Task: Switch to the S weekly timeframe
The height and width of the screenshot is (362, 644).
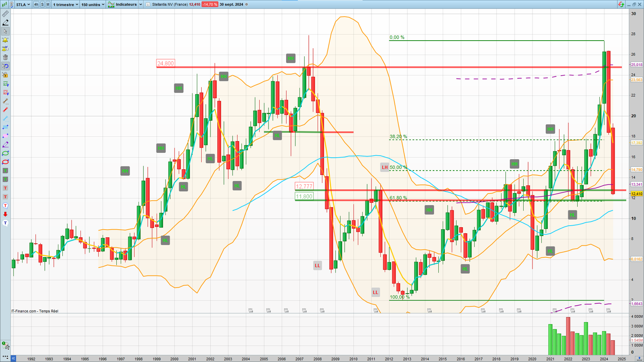Action: click(42, 4)
